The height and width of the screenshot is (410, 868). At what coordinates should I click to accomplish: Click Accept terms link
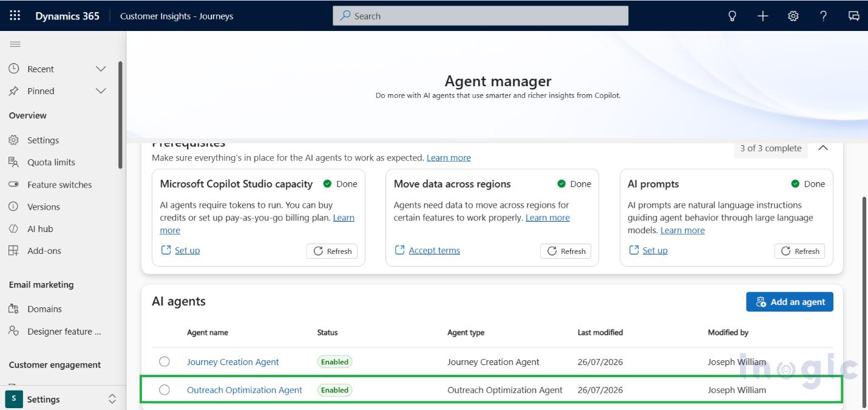point(435,250)
